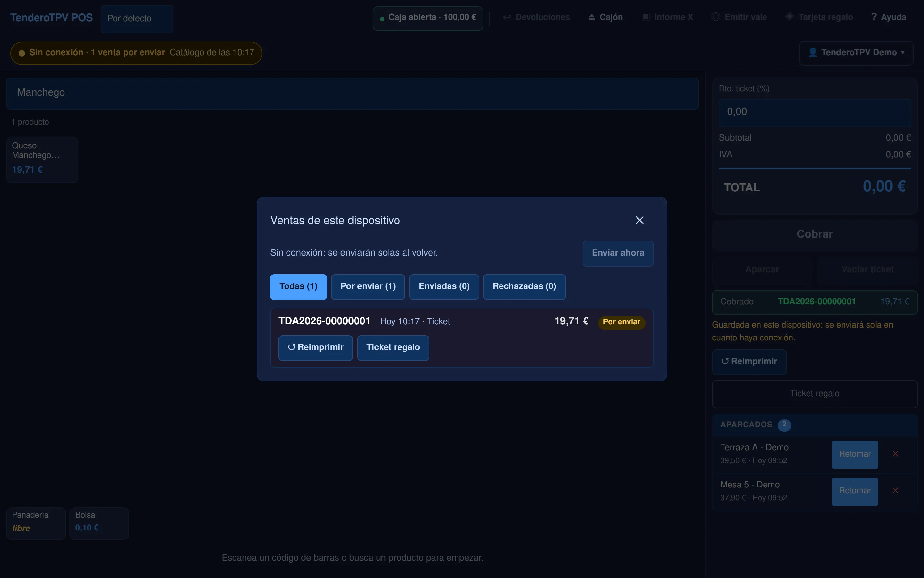Screen dimensions: 924x578
Task: Click Aparcar button
Action: (x=762, y=270)
